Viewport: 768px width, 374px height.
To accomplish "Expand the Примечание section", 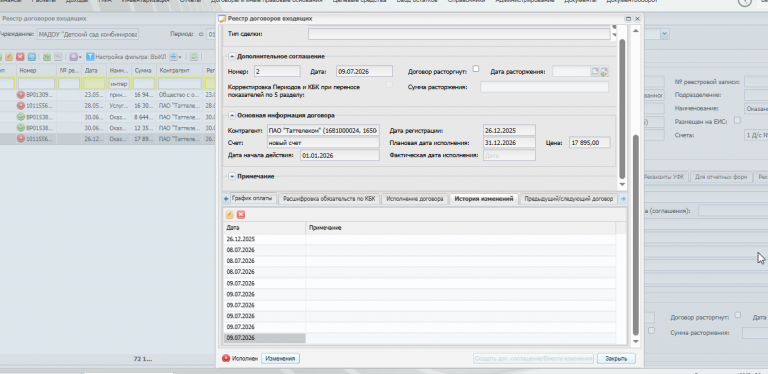I will [232, 176].
